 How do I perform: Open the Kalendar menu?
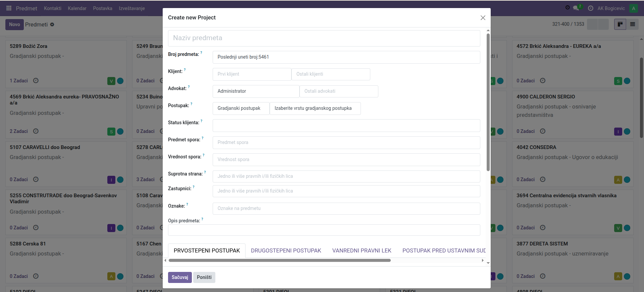[77, 8]
